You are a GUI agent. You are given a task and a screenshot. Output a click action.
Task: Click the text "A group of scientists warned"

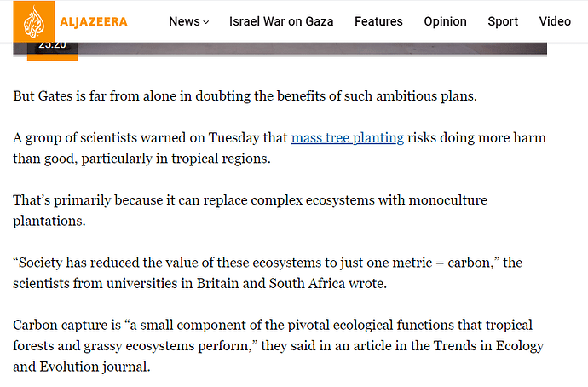click(x=152, y=137)
